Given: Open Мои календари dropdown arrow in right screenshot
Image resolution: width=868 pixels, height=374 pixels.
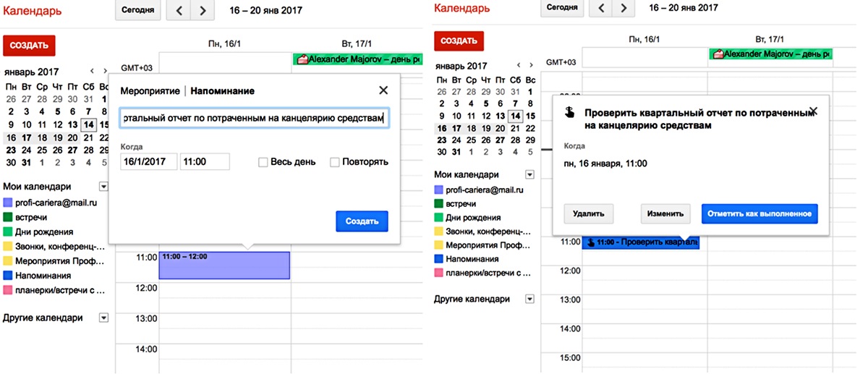Looking at the screenshot, I should (529, 174).
